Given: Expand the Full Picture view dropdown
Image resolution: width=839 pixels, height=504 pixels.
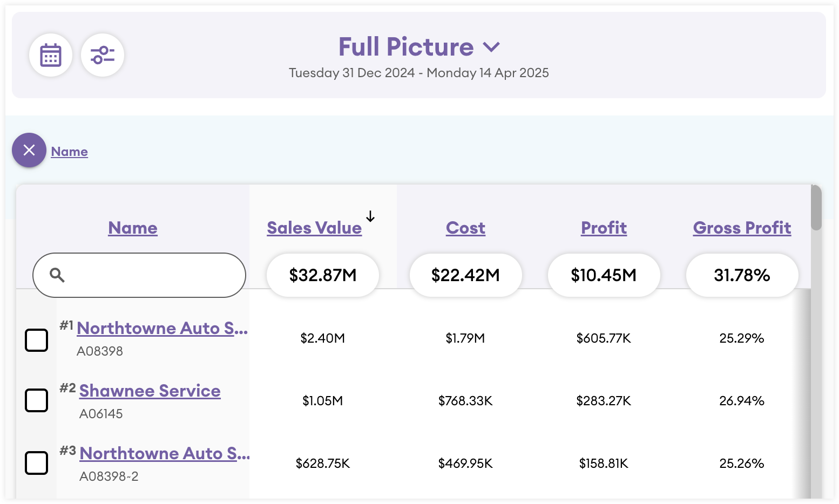Looking at the screenshot, I should [x=406, y=47].
